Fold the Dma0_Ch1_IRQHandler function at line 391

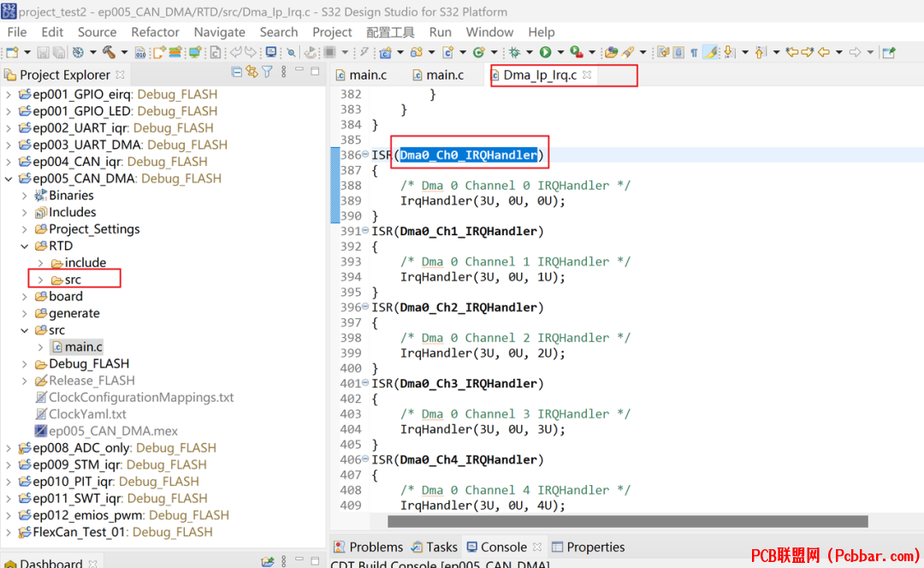pos(365,230)
